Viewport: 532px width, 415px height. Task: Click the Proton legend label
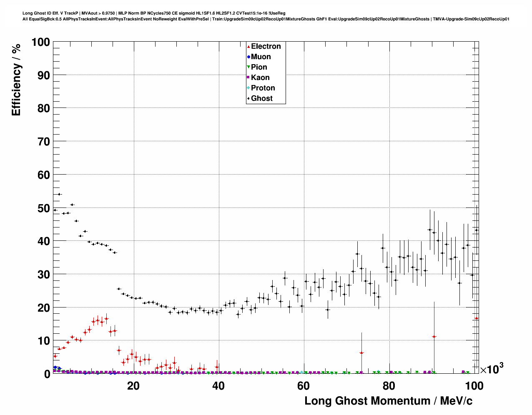pos(263,88)
